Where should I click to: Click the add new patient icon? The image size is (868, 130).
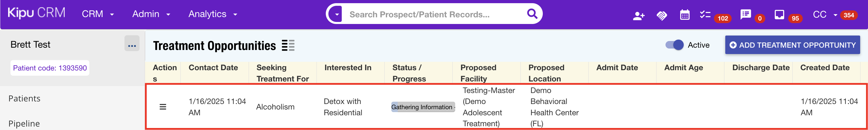[x=639, y=15]
